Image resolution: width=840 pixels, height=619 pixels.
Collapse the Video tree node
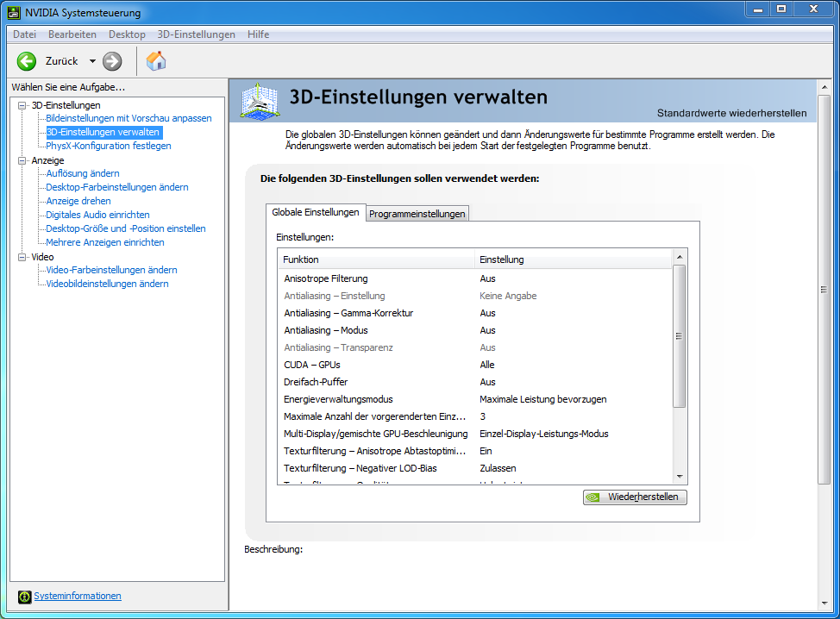[x=22, y=257]
